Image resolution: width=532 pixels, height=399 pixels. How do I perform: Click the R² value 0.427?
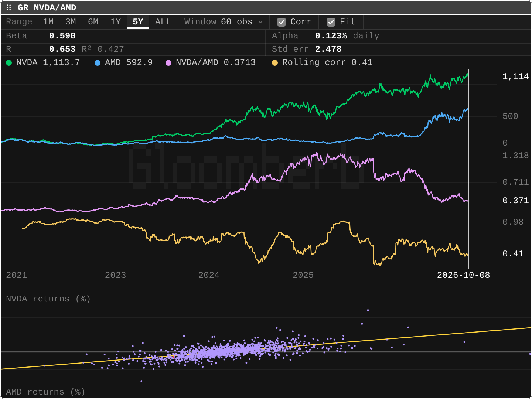[111, 49]
